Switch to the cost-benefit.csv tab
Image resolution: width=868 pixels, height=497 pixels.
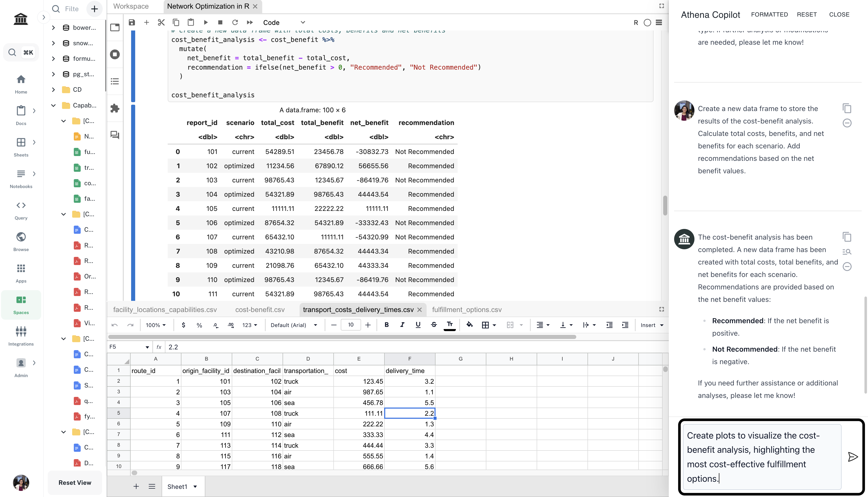click(x=260, y=309)
